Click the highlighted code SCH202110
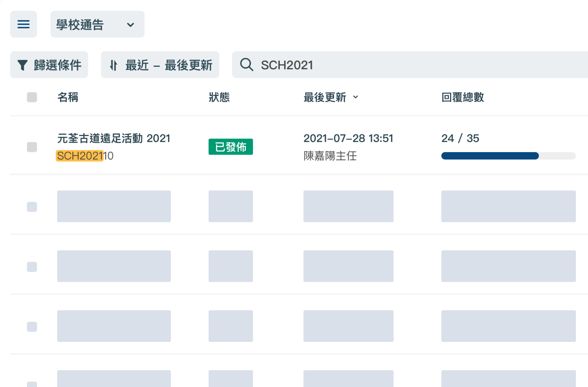Image resolution: width=588 pixels, height=387 pixels. [85, 156]
